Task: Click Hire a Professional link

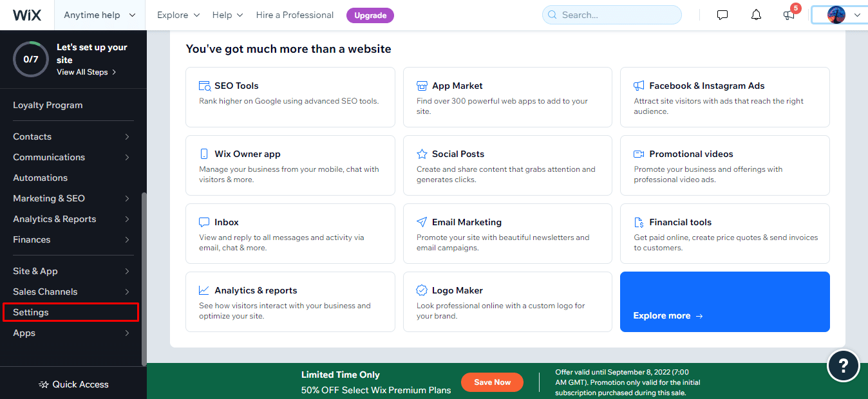Action: point(295,15)
